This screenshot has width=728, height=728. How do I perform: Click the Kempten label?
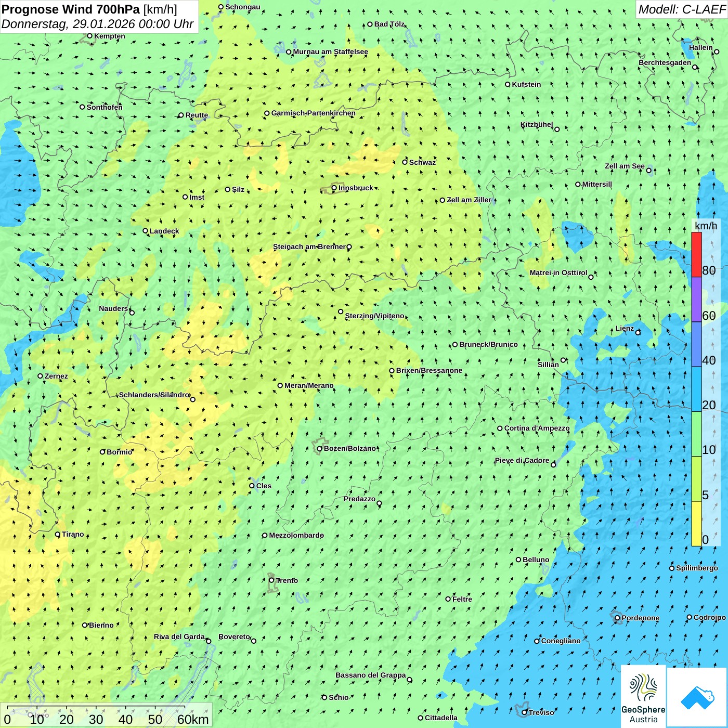click(110, 36)
